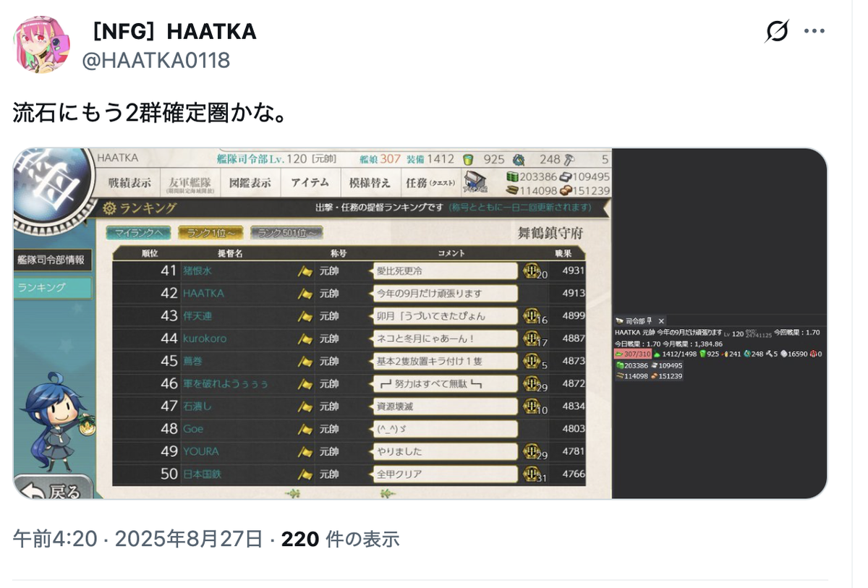
Task: Click comment やりました
Action: (x=445, y=451)
